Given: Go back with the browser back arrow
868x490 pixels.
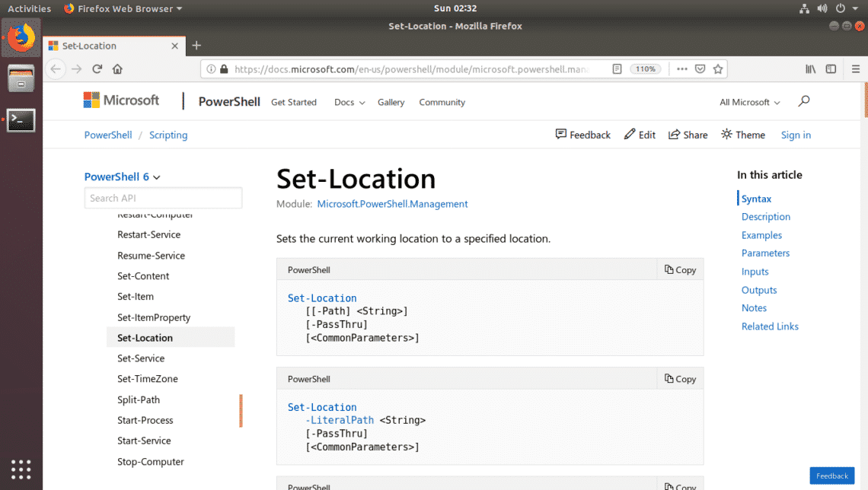Looking at the screenshot, I should click(x=56, y=69).
